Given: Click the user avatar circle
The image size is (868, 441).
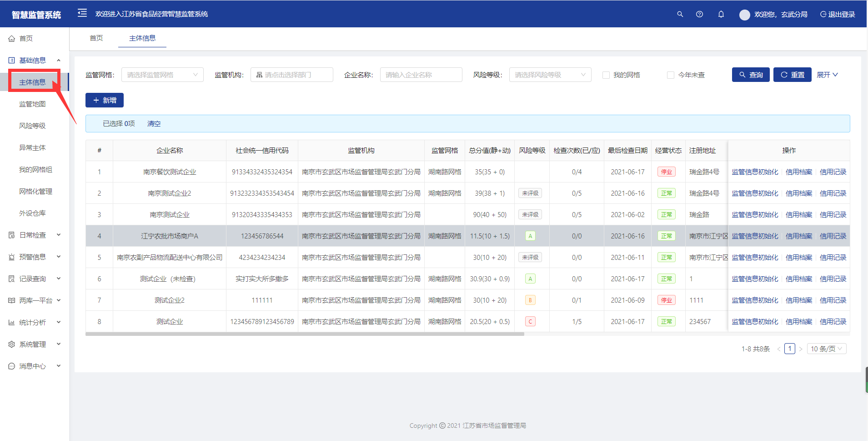Looking at the screenshot, I should (744, 15).
